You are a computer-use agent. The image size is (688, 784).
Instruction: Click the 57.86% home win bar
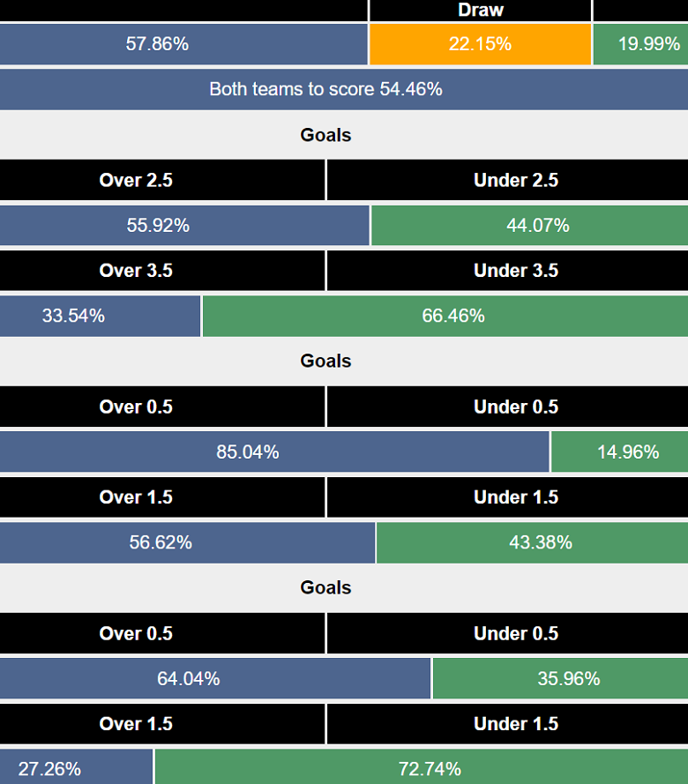click(x=183, y=44)
